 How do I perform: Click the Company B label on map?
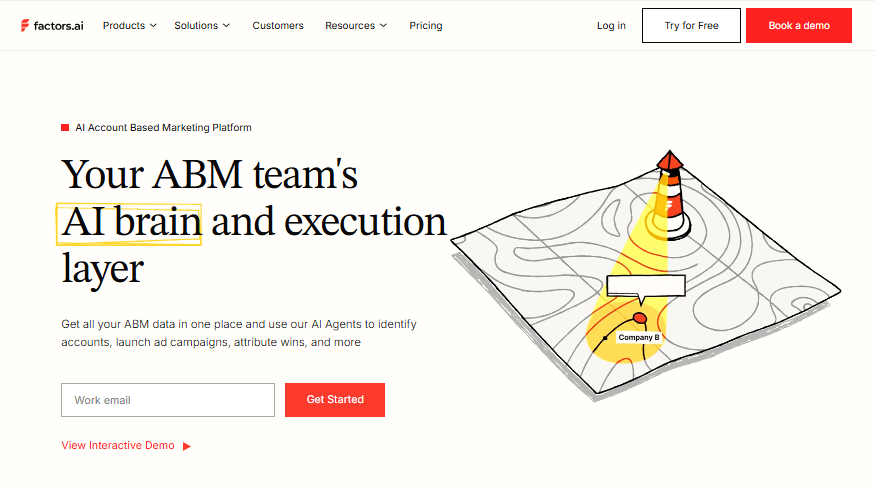(638, 337)
